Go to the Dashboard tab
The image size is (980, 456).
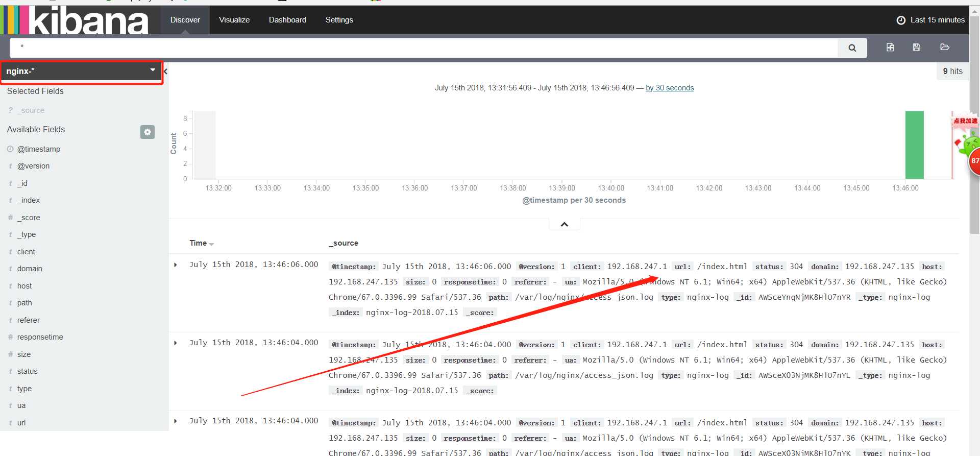tap(288, 20)
